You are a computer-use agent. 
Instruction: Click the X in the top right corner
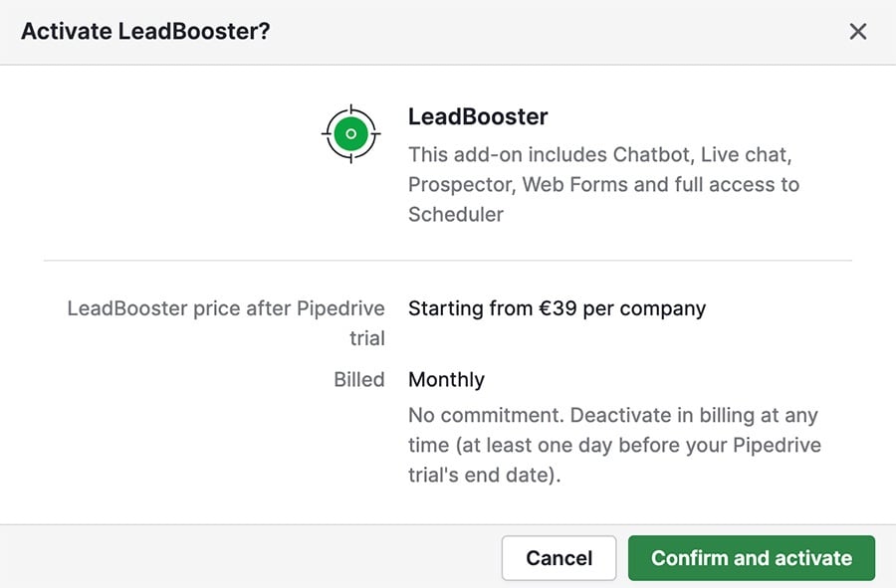point(858,31)
